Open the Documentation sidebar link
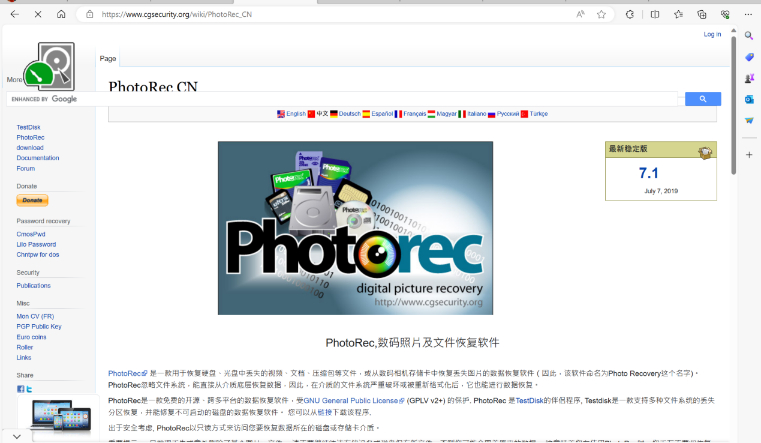761x443 pixels. 38,158
